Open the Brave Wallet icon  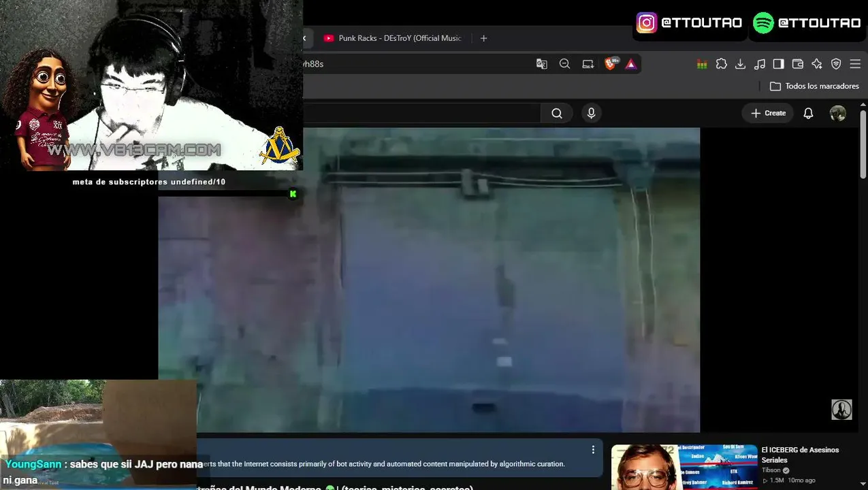coord(798,64)
